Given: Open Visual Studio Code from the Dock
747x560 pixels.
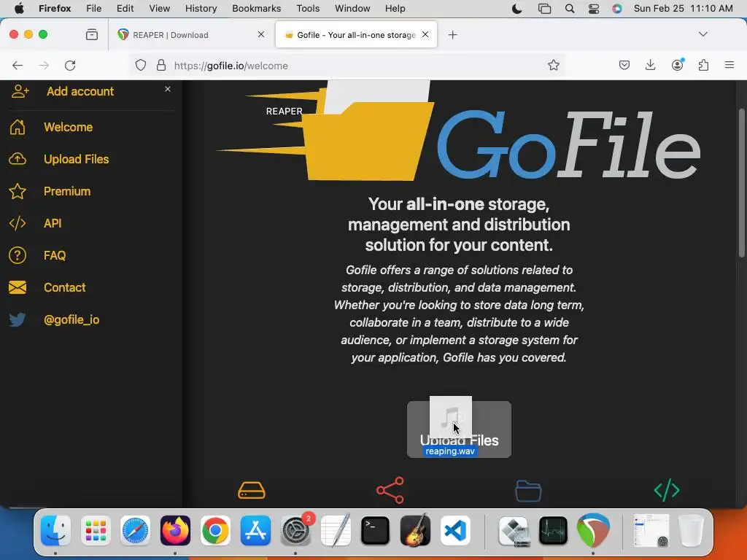Looking at the screenshot, I should (455, 531).
